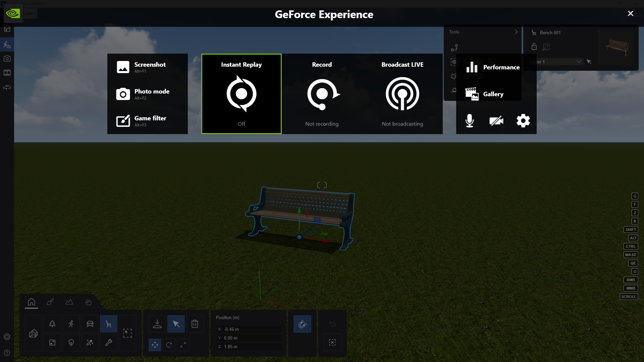The width and height of the screenshot is (644, 362).
Task: Toggle the camera on or off
Action: [x=496, y=121]
